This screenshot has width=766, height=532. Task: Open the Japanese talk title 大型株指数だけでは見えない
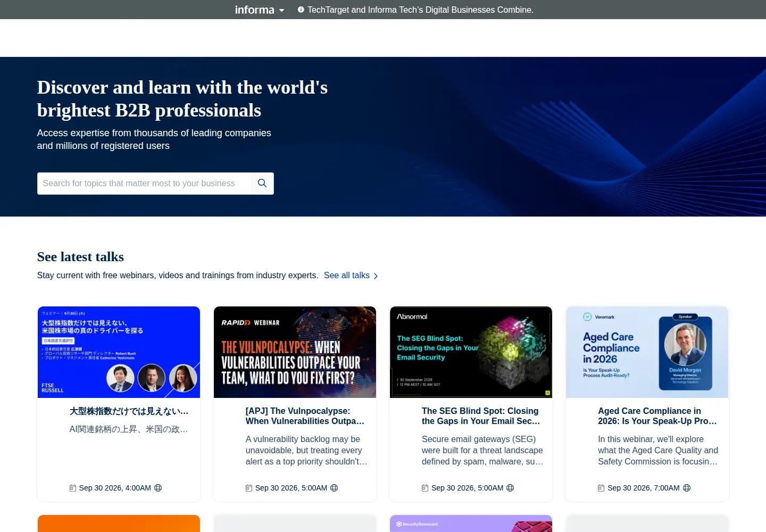pos(129,411)
